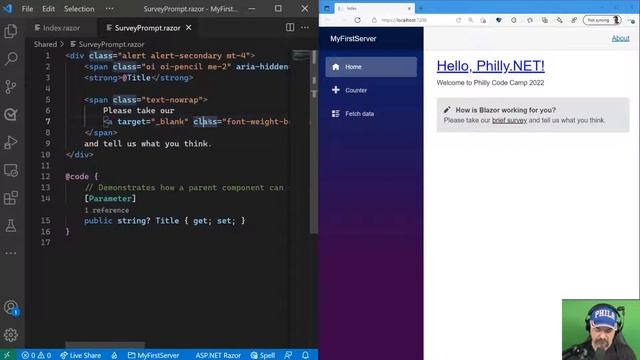The image size is (640, 360).
Task: Open the browser settings ellipsis menu
Action: point(631,20)
